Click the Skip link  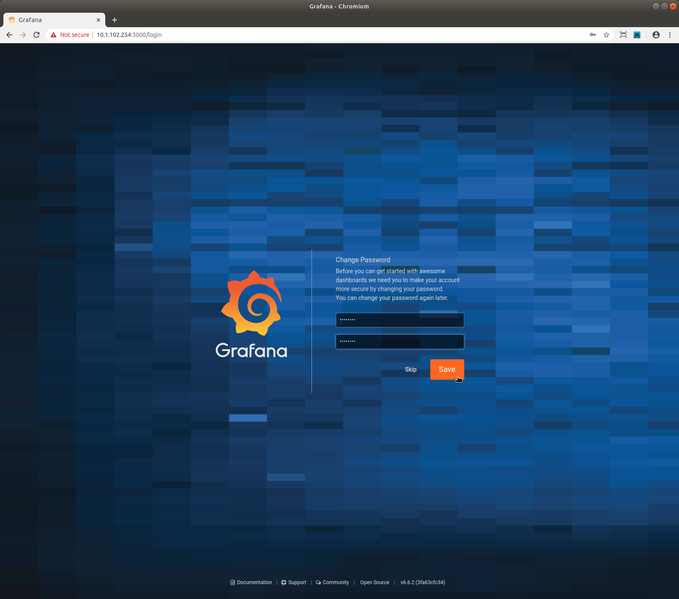[411, 369]
